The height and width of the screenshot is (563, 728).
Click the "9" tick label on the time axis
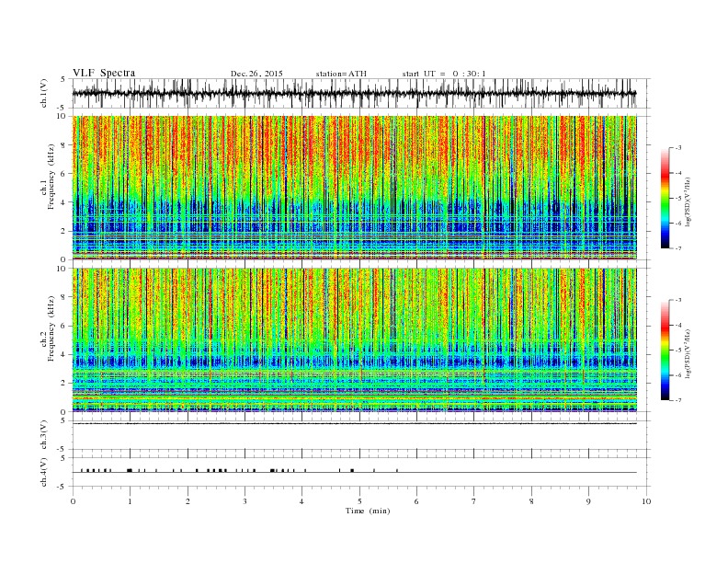(x=588, y=501)
